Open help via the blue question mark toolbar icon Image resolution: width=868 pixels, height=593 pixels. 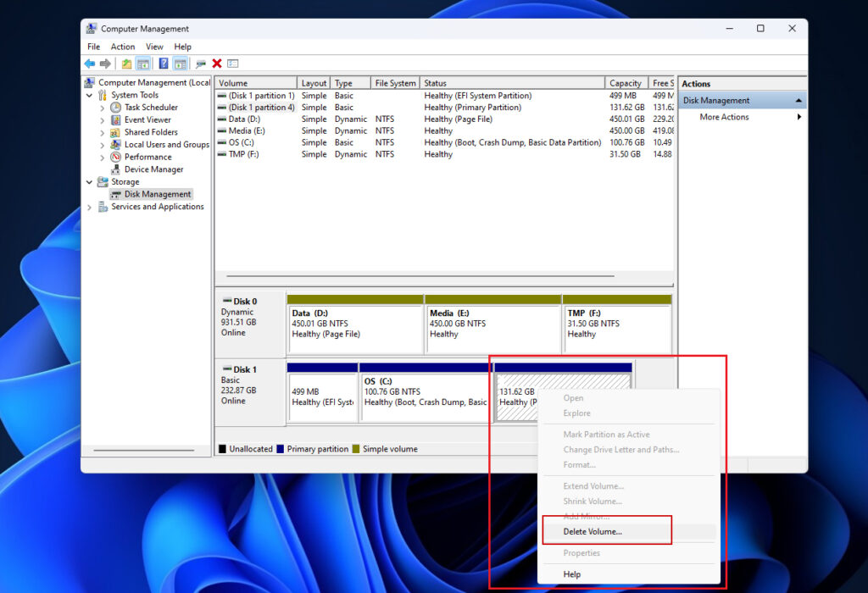pyautogui.click(x=161, y=64)
